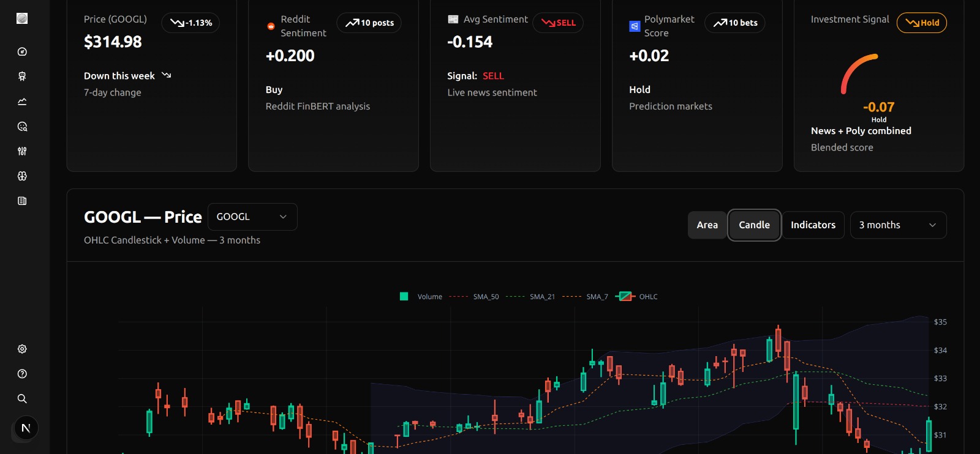Image resolution: width=980 pixels, height=454 pixels.
Task: Toggle the SMA_50 legend entry
Action: (474, 297)
